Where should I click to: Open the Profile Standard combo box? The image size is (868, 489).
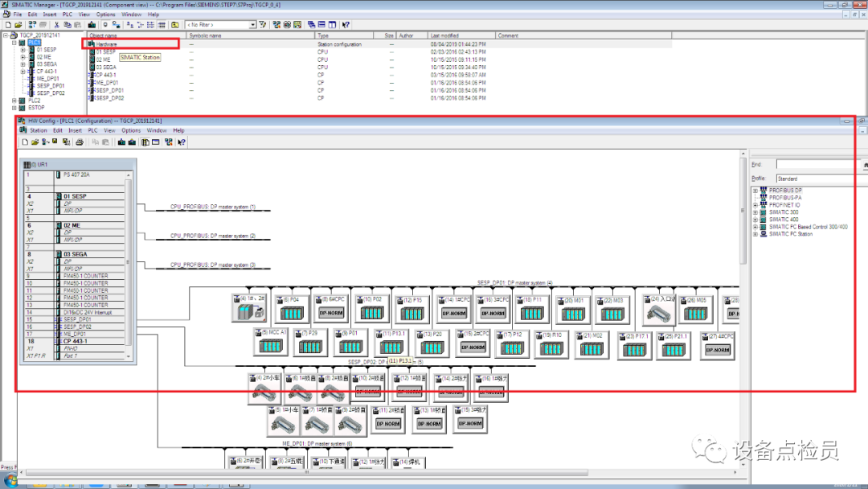(x=821, y=179)
